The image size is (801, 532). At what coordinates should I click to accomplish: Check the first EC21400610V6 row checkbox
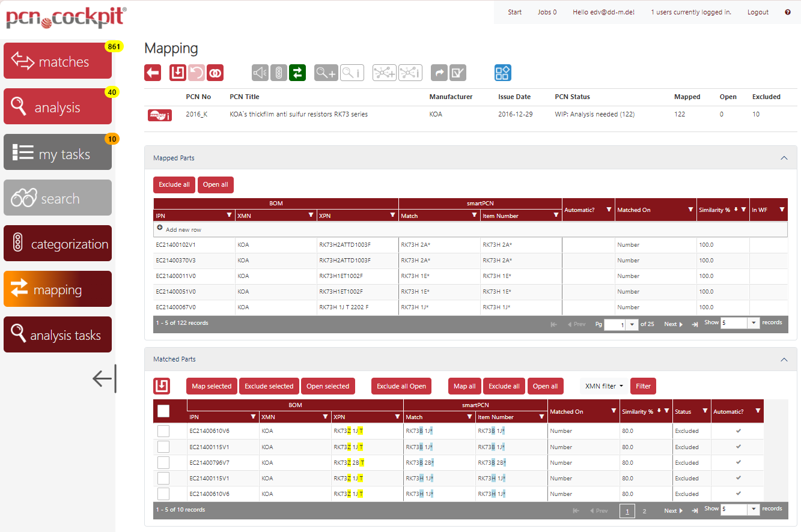pos(163,431)
